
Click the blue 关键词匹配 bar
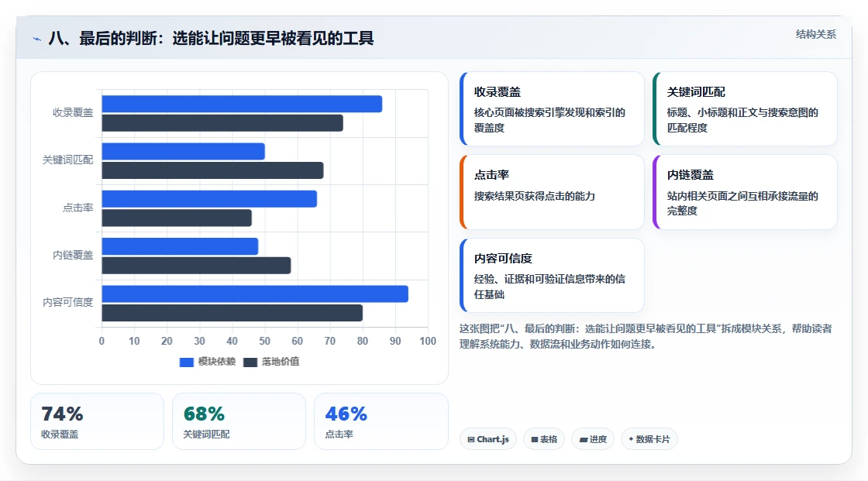coord(183,151)
